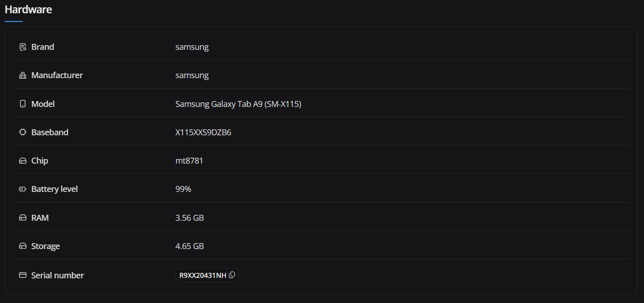Select storage value 4.65 GB
The height and width of the screenshot is (303, 644).
pos(190,246)
